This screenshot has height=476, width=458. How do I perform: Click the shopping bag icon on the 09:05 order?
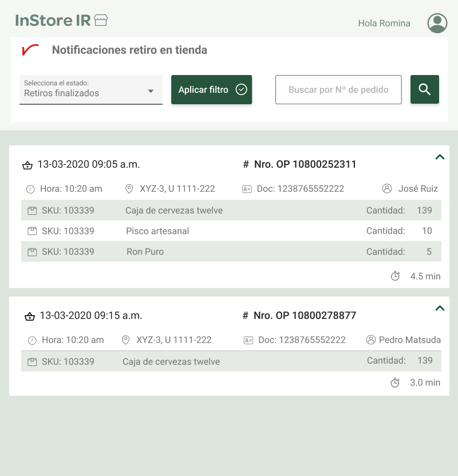pyautogui.click(x=27, y=164)
